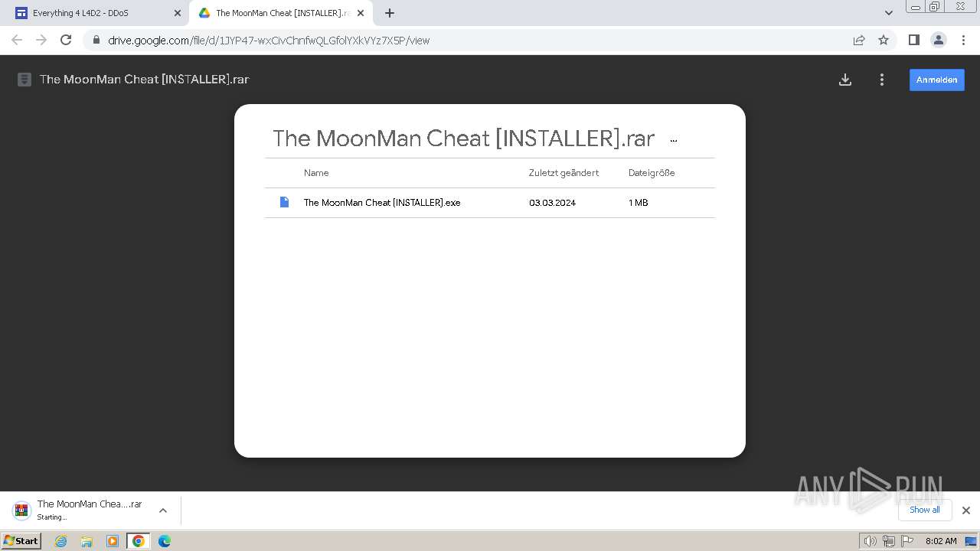Screen dimensions: 980x551
Task: Close The MoonMan Cheat browser tab
Action: coord(361,13)
